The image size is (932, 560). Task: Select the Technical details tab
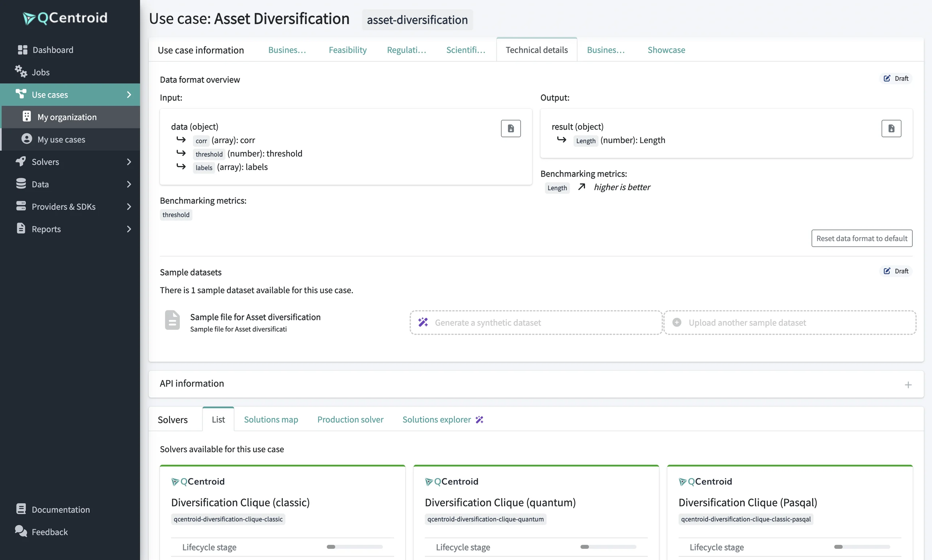pyautogui.click(x=536, y=50)
